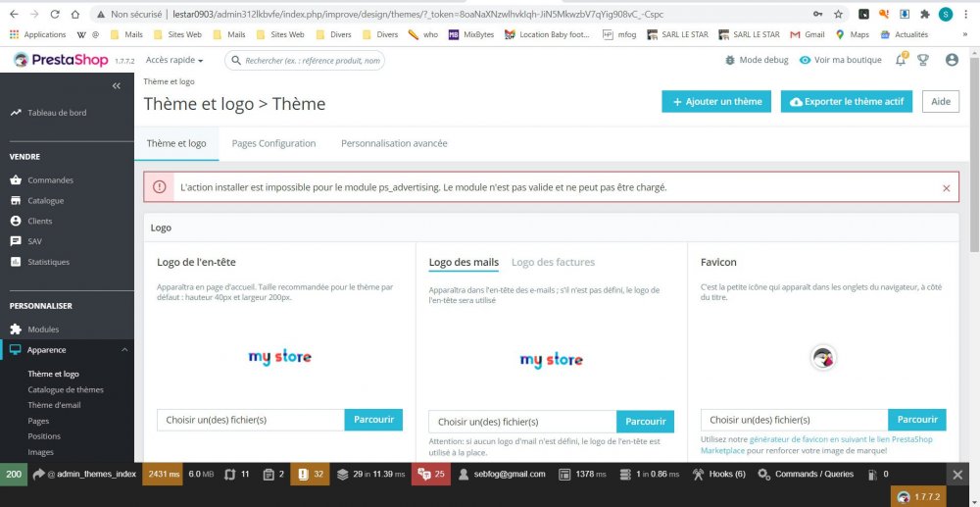This screenshot has height=507, width=980.
Task: Click Commands / Queries in debug bar
Action: (806, 474)
